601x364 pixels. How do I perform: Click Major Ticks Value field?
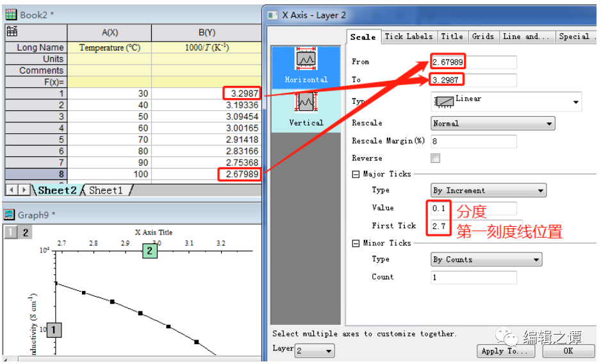pyautogui.click(x=473, y=208)
